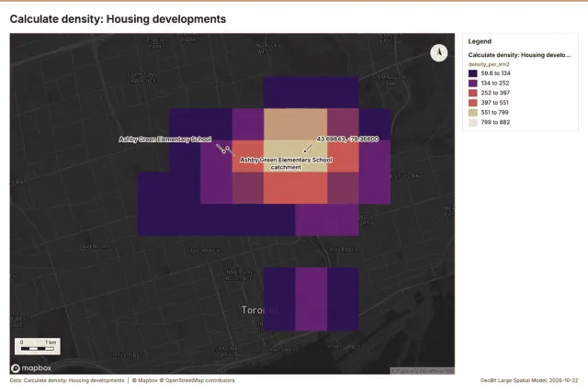The width and height of the screenshot is (588, 392).
Task: Click the Riverdale neighbourhood map label
Action: (344, 250)
